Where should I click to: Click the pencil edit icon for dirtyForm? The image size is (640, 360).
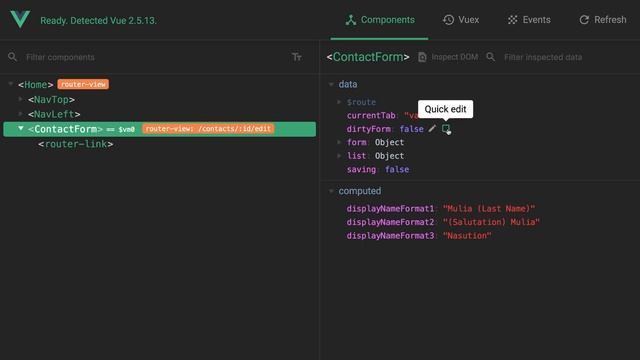tap(432, 129)
